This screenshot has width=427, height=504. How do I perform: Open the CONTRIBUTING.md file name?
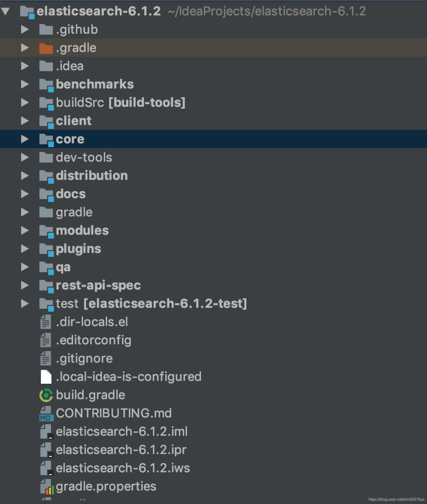[114, 413]
